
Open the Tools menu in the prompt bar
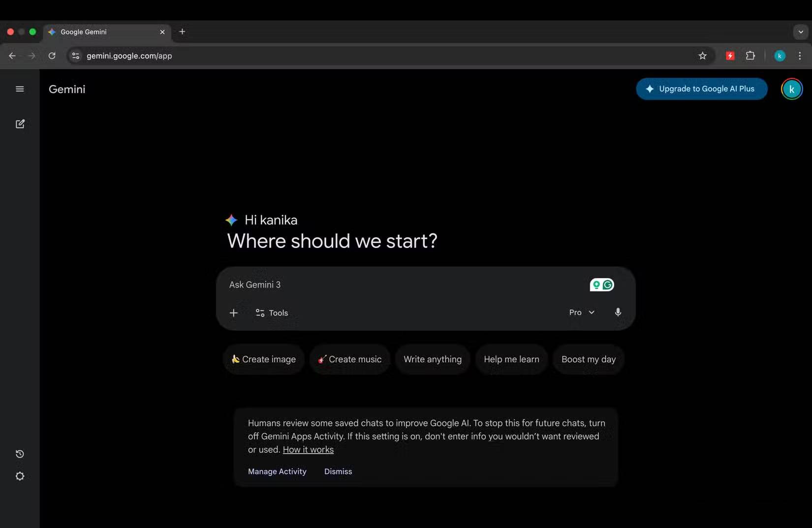pyautogui.click(x=271, y=312)
